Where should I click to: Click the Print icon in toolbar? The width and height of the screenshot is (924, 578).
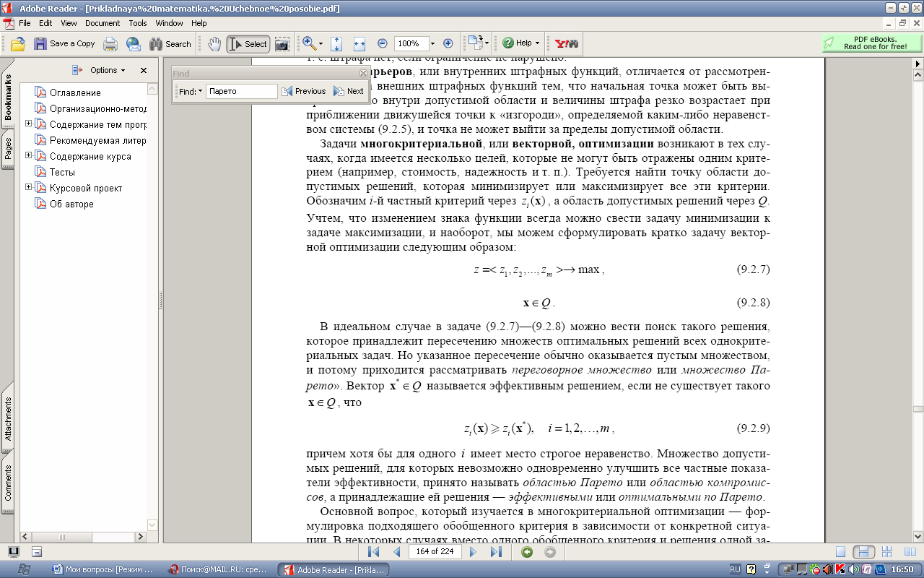[x=110, y=44]
